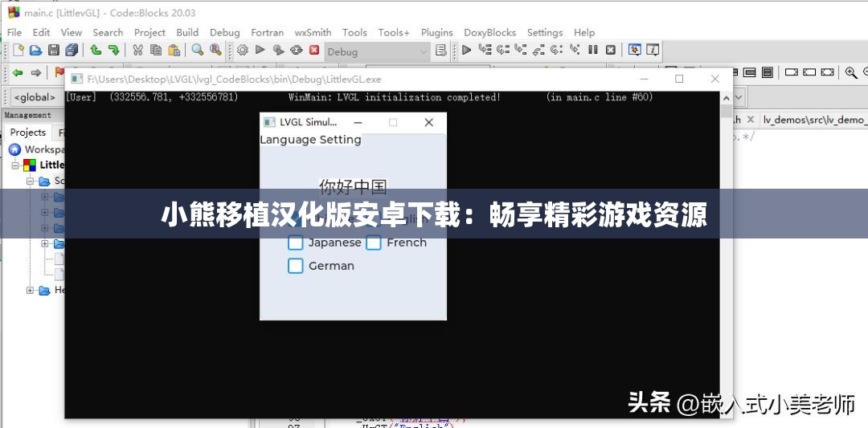The width and height of the screenshot is (868, 428).
Task: Click Save all files icon
Action: click(x=72, y=51)
